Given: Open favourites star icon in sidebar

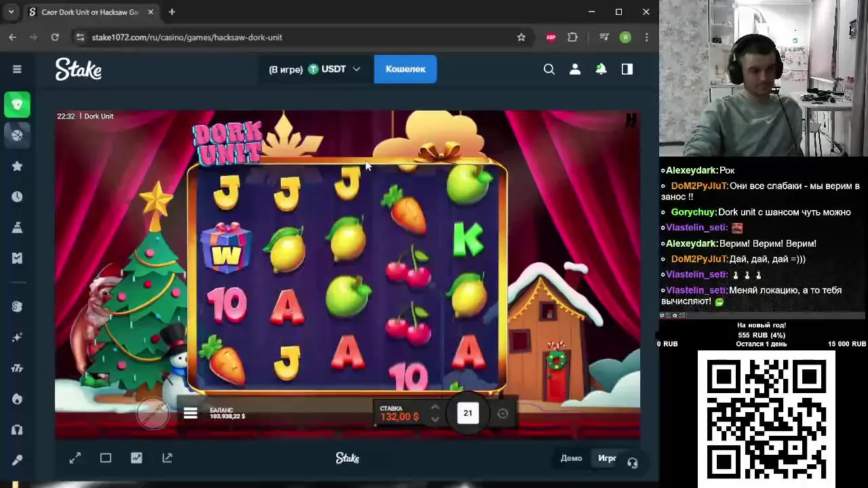Looking at the screenshot, I should pos(17,166).
